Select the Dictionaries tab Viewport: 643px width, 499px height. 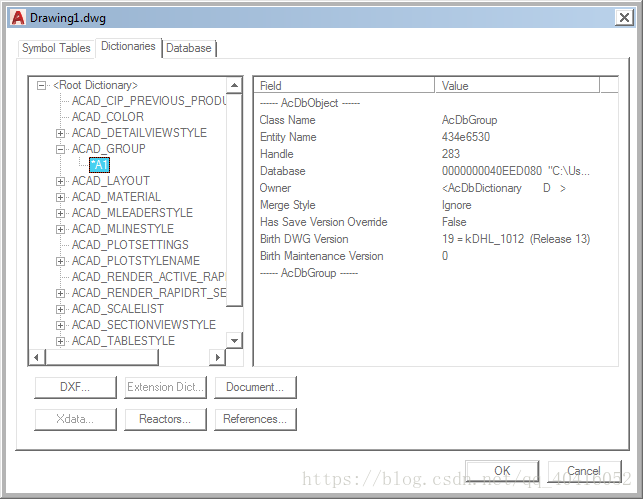point(128,46)
